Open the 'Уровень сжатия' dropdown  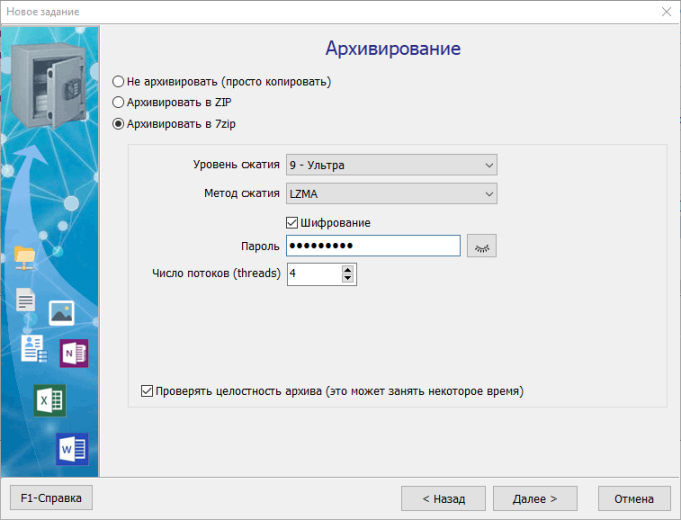pyautogui.click(x=391, y=165)
